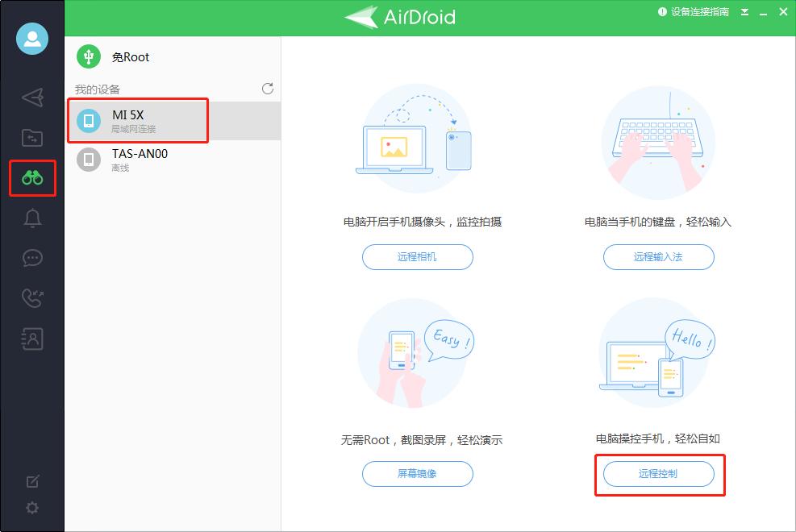796x532 pixels.
Task: Open the settings gear icon
Action: tap(32, 508)
